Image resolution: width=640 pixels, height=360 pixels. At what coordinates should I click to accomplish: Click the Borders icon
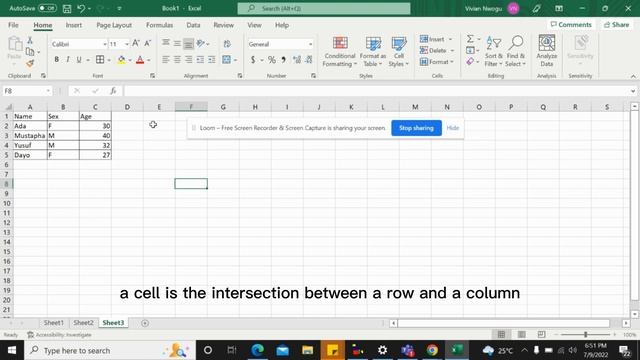100,60
